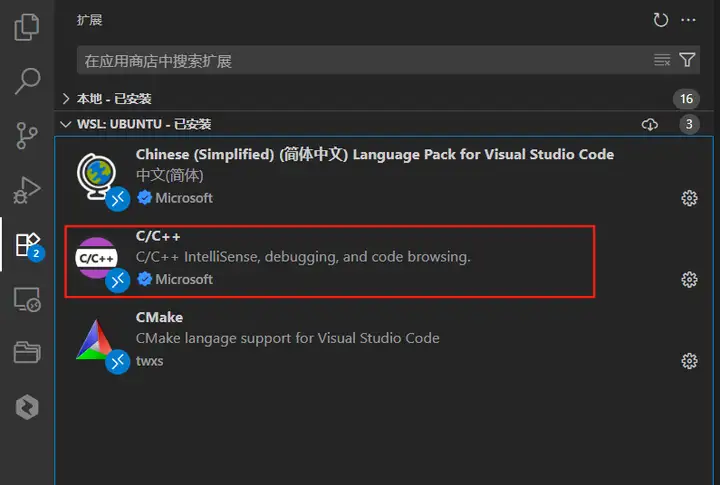Click Microsoft publisher under C/C++
The image size is (720, 485).
184,279
